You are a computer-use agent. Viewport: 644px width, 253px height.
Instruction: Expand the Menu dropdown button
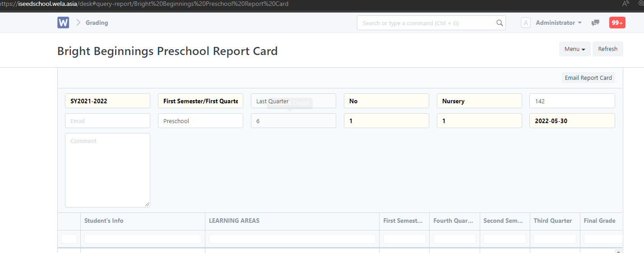tap(575, 49)
